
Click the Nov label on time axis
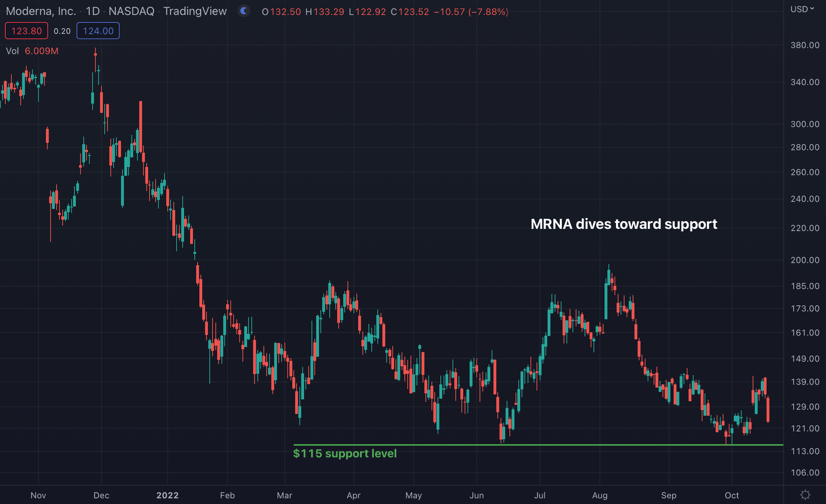38,495
